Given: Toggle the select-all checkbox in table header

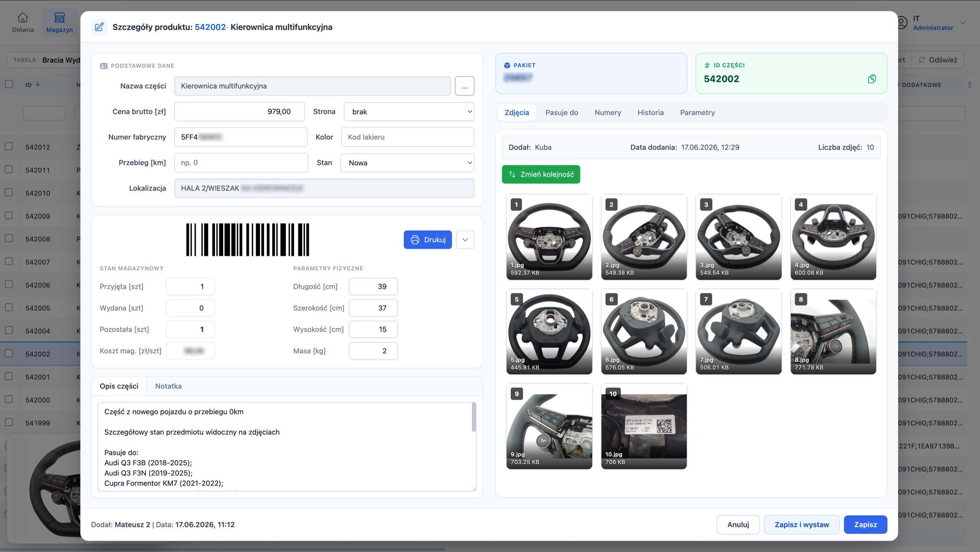Looking at the screenshot, I should coord(9,84).
